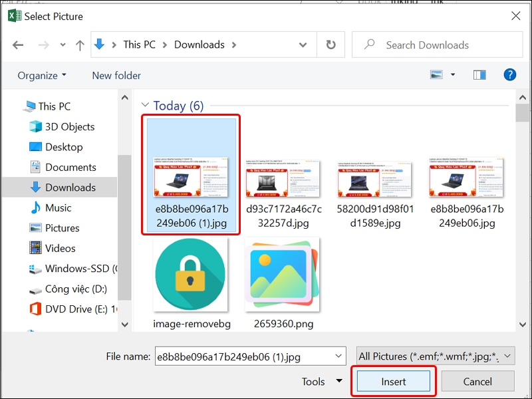Viewport: 532px width, 399px height.
Task: Collapse the Today (6) group
Action: pos(145,105)
